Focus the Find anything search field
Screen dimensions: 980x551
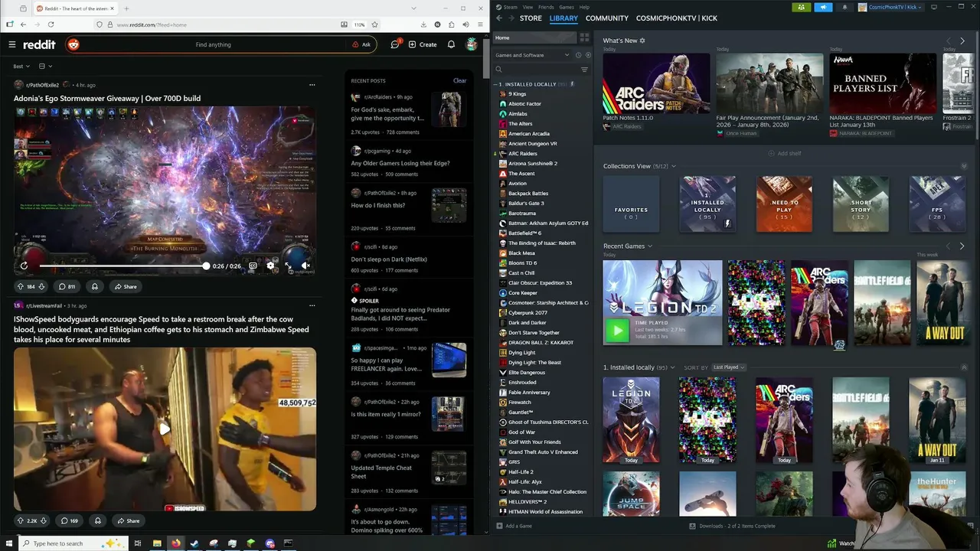tap(213, 44)
